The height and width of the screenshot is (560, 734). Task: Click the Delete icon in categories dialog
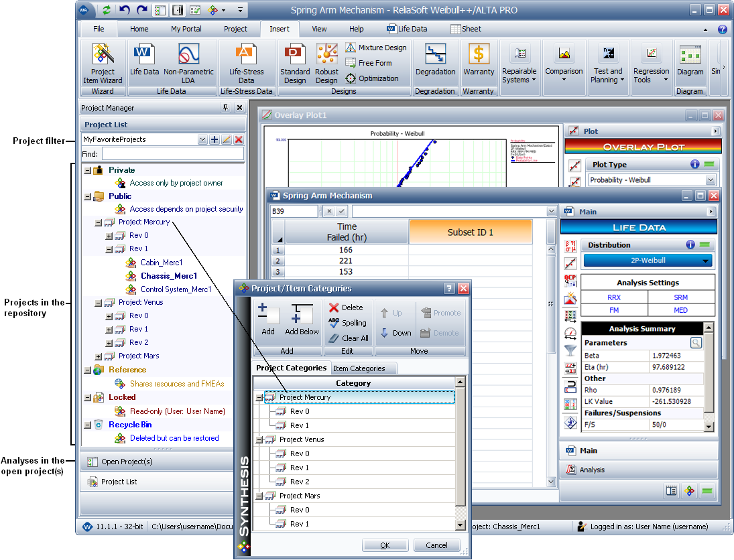tap(346, 307)
